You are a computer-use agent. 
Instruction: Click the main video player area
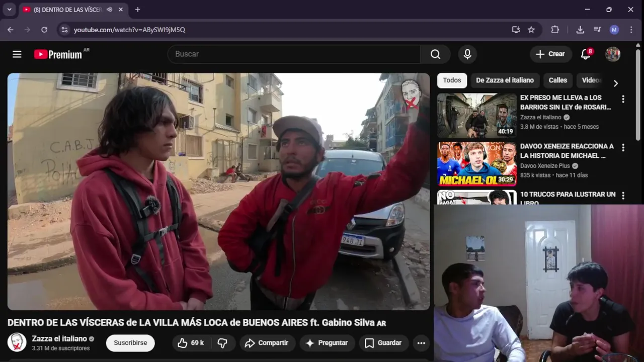pyautogui.click(x=218, y=192)
